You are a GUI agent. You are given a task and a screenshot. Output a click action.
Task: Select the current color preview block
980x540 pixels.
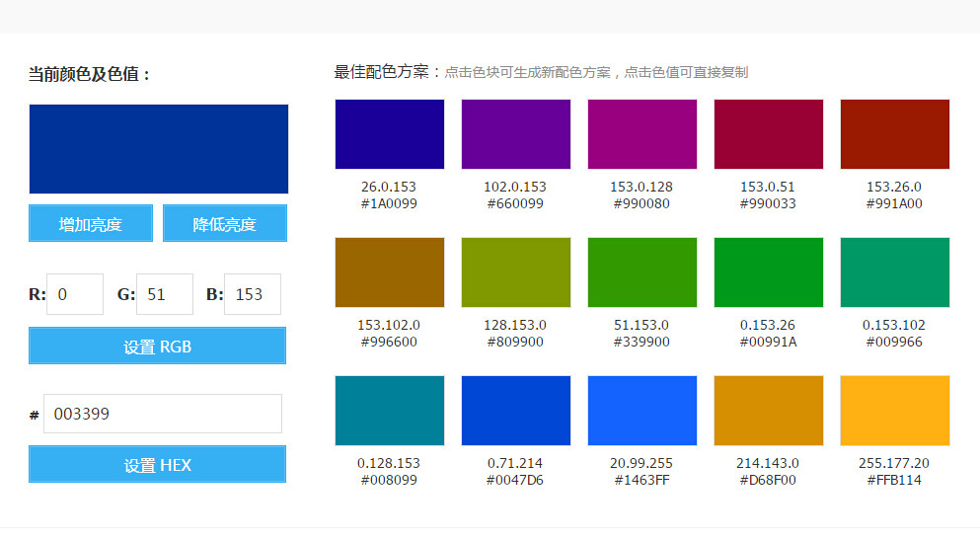[159, 149]
